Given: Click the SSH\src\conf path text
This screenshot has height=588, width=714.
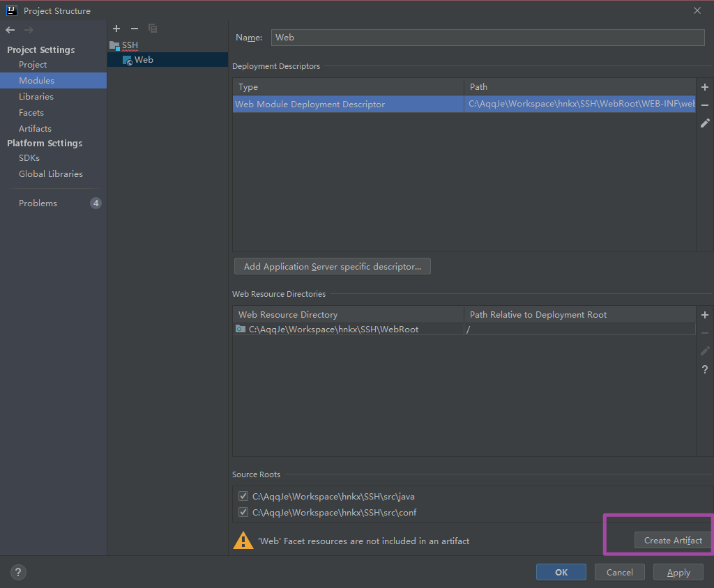Looking at the screenshot, I should coord(334,513).
